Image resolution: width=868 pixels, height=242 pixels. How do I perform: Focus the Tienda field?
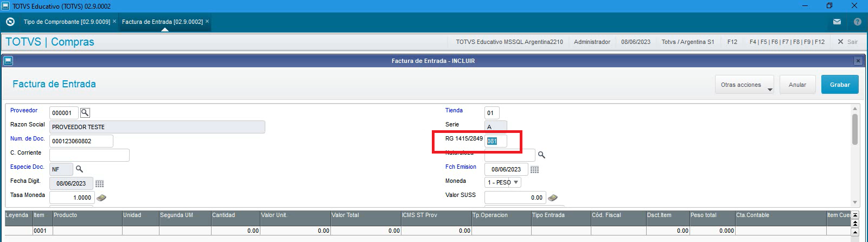click(492, 113)
